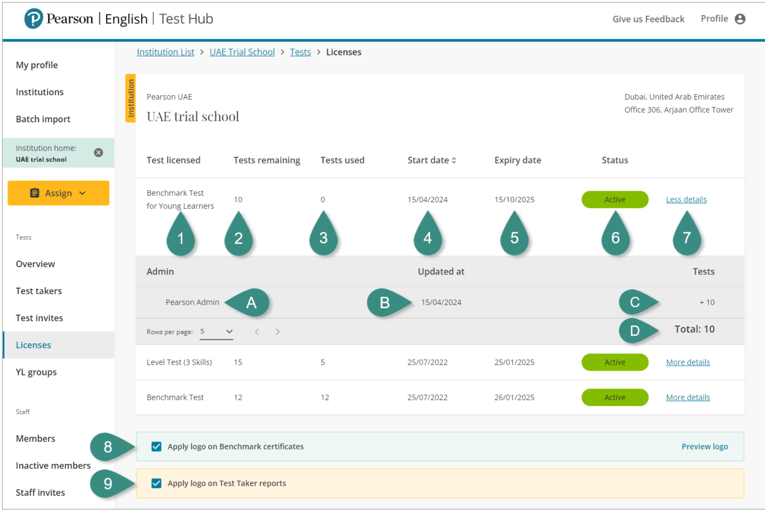This screenshot has height=512, width=765.
Task: Remove the institution home with X icon
Action: [x=98, y=153]
